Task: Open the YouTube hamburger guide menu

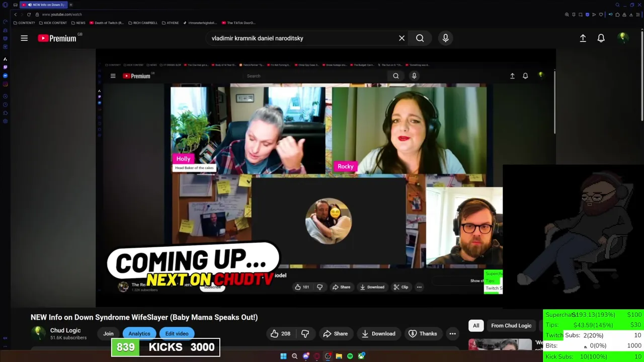Action: pos(24,38)
